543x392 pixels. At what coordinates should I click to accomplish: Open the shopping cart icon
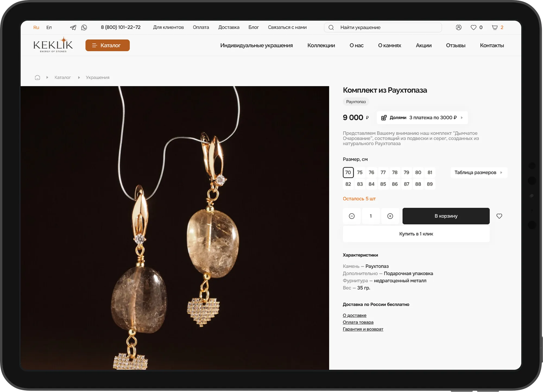point(495,27)
